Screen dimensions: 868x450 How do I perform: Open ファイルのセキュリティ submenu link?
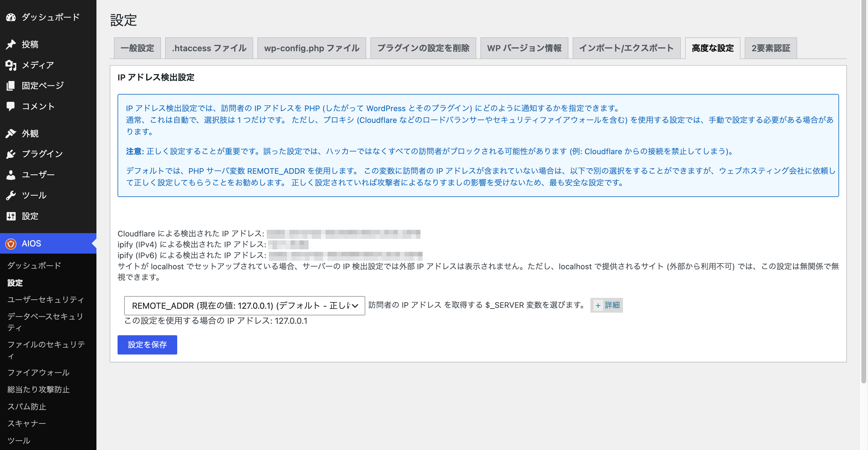(x=46, y=350)
